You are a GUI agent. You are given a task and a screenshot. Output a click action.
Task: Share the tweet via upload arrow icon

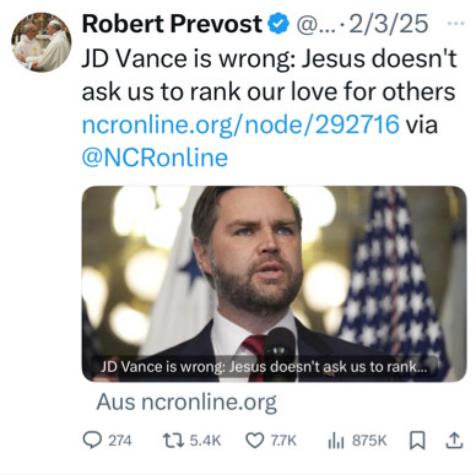454,440
